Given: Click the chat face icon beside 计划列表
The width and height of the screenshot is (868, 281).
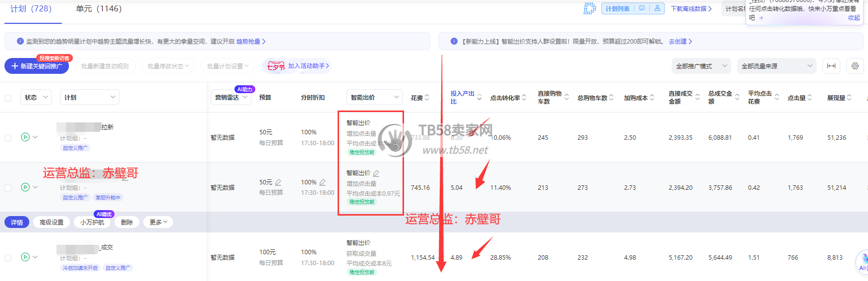Looking at the screenshot, I should (x=642, y=8).
